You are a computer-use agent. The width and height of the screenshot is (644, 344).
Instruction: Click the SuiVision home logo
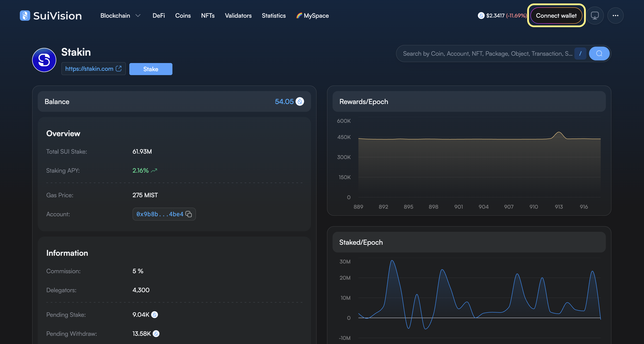50,16
